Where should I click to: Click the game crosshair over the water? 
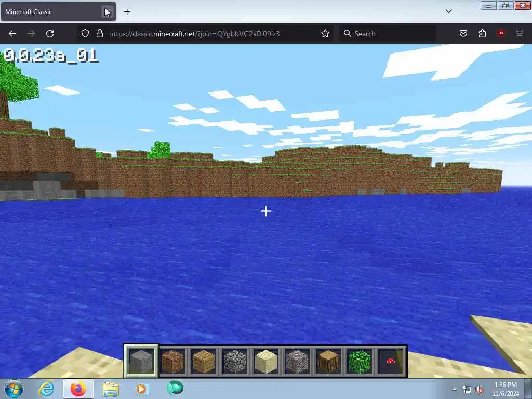coord(266,211)
